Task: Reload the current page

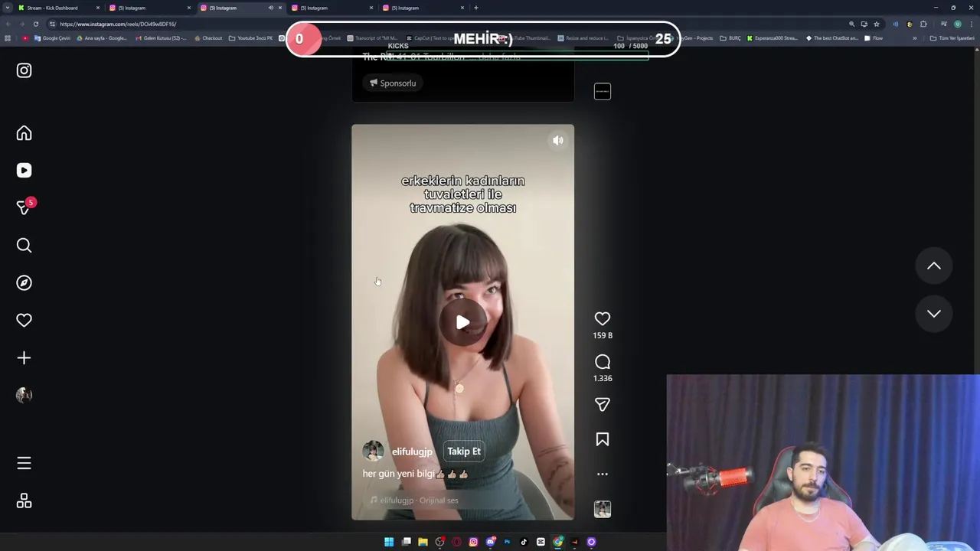Action: [x=35, y=24]
